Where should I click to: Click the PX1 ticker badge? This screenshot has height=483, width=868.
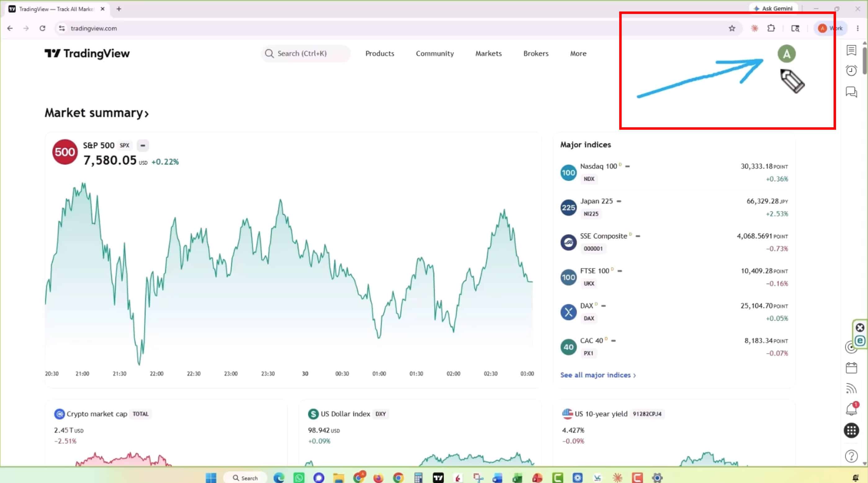point(588,353)
